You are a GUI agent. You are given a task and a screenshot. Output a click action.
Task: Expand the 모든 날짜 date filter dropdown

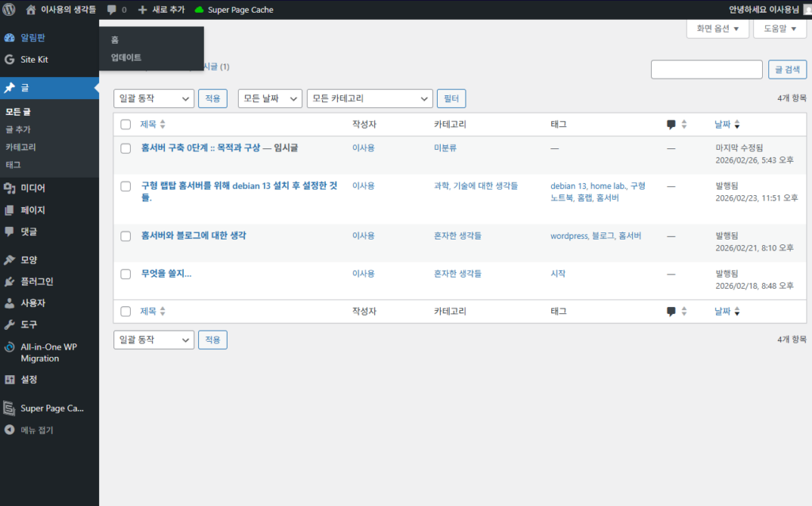click(x=270, y=98)
